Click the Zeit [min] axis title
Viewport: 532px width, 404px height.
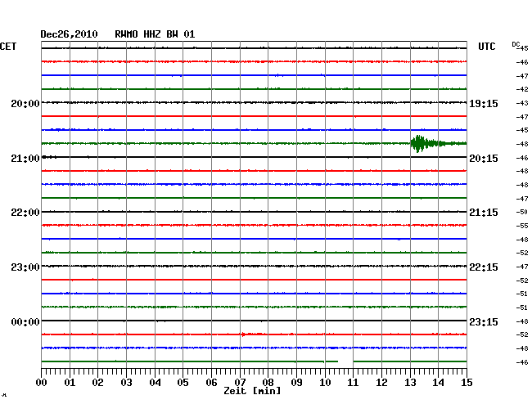[252, 391]
